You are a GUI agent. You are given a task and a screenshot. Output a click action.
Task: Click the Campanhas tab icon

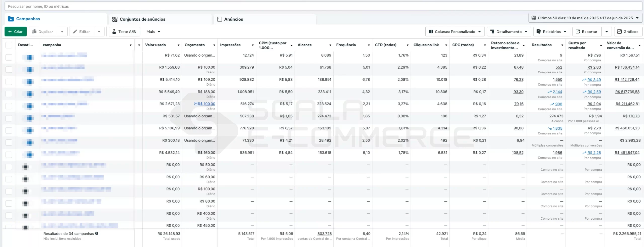click(11, 19)
